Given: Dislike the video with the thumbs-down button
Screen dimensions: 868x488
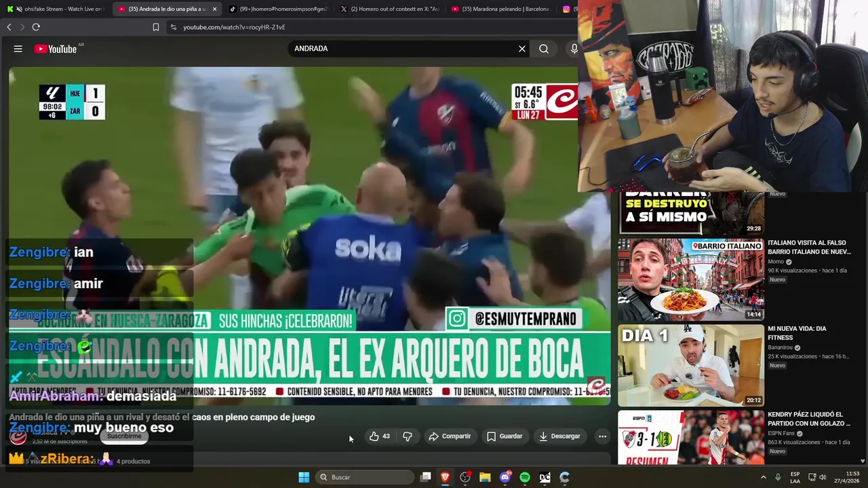Looking at the screenshot, I should point(408,436).
